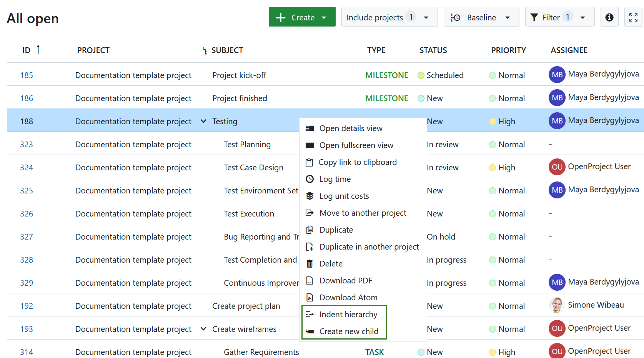This screenshot has width=644, height=358.
Task: Click the info icon button in toolbar
Action: 609,17
